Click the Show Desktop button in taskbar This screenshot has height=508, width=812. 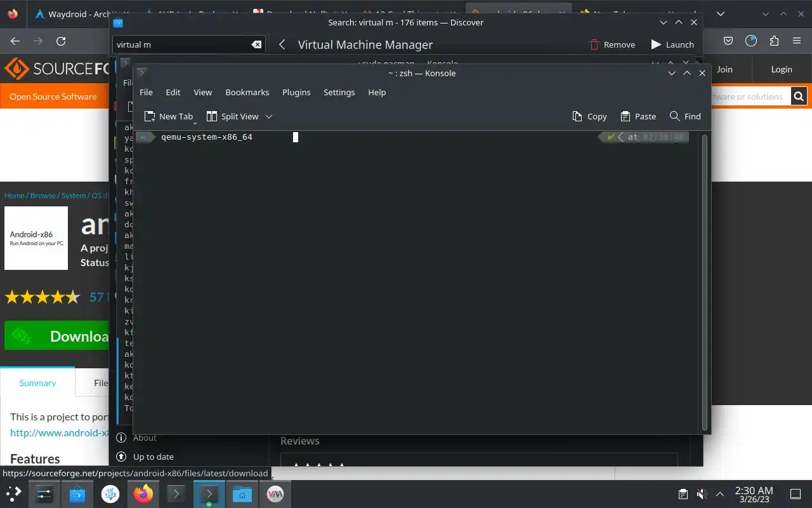(796, 494)
